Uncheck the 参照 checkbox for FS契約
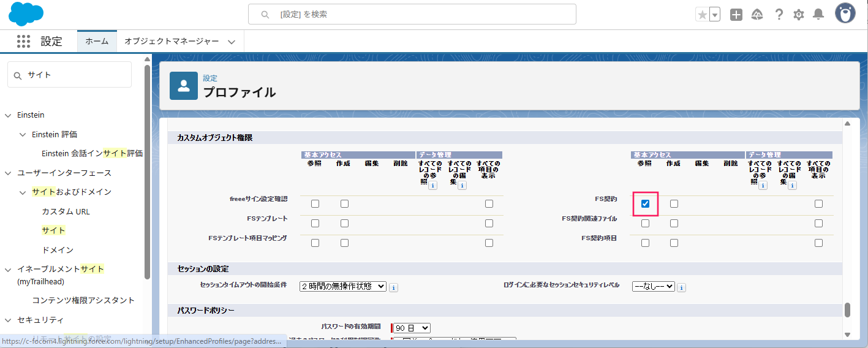Viewport: 868px width, 348px height. click(645, 204)
